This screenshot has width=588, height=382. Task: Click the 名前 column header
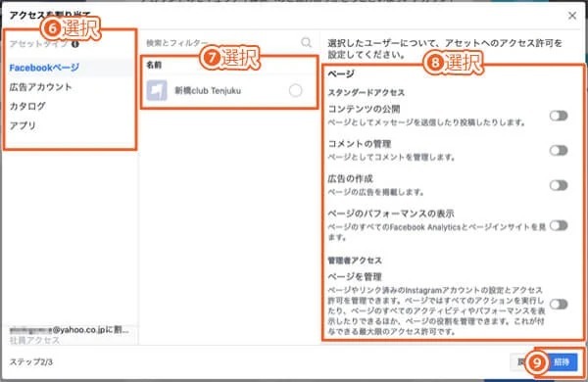click(x=154, y=65)
